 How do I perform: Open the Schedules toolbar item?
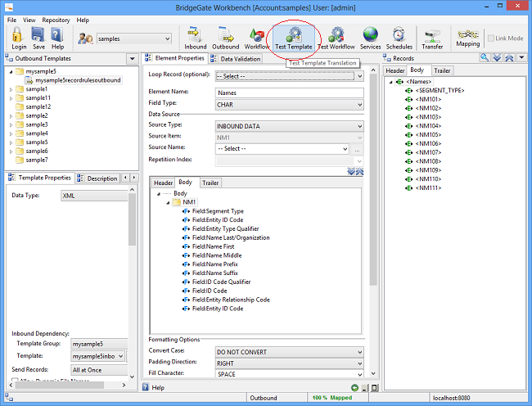[399, 38]
